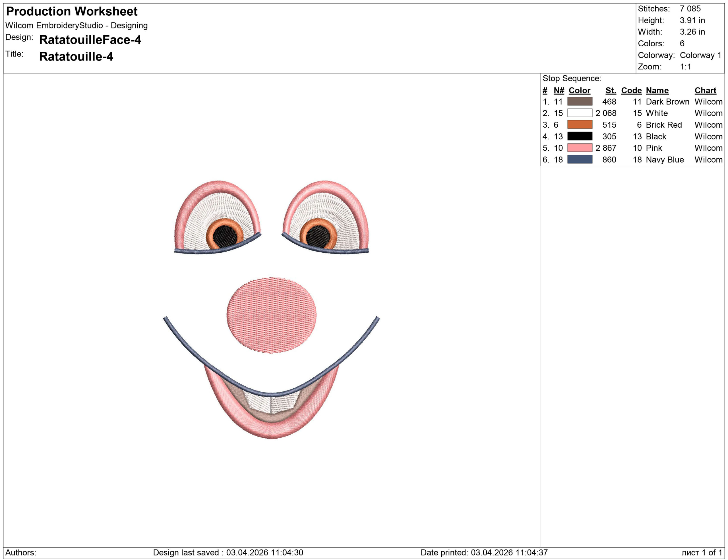This screenshot has width=728, height=560.
Task: Click the Code column header
Action: (x=631, y=90)
